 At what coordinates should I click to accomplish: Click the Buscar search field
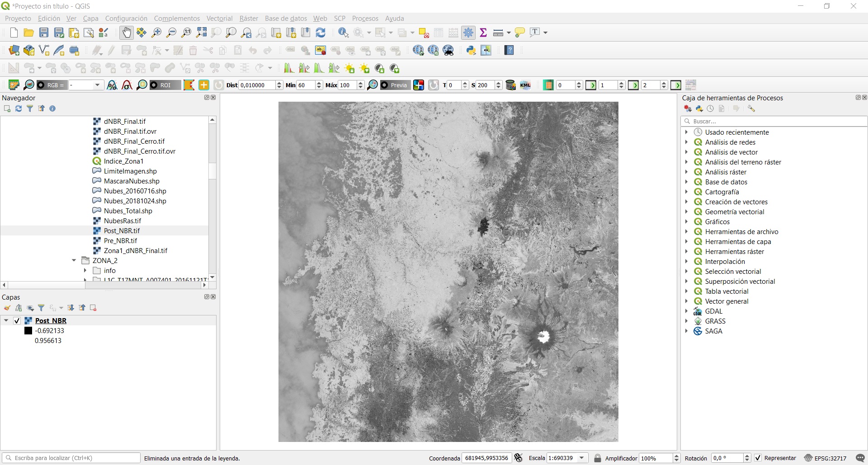pos(778,121)
